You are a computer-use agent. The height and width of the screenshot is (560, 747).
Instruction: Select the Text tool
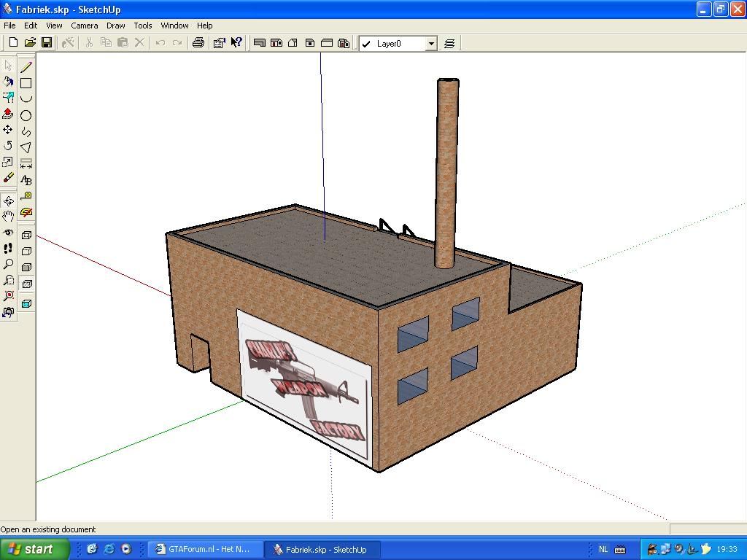coord(26,180)
